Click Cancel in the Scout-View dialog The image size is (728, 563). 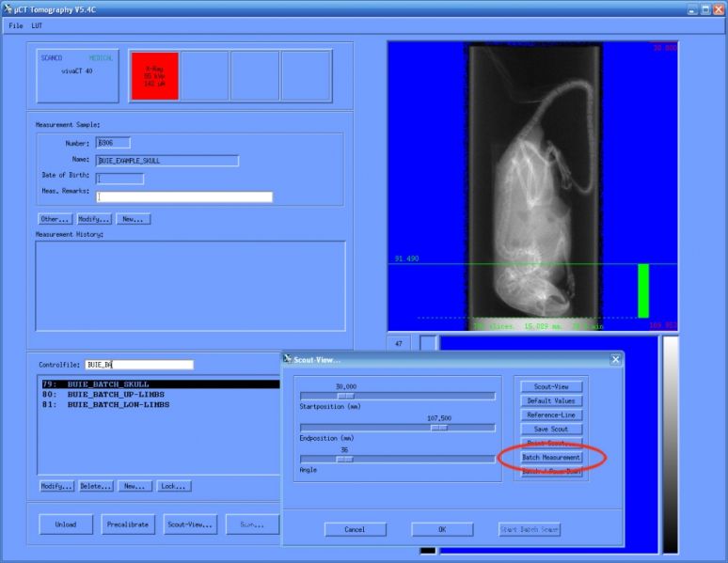point(356,529)
